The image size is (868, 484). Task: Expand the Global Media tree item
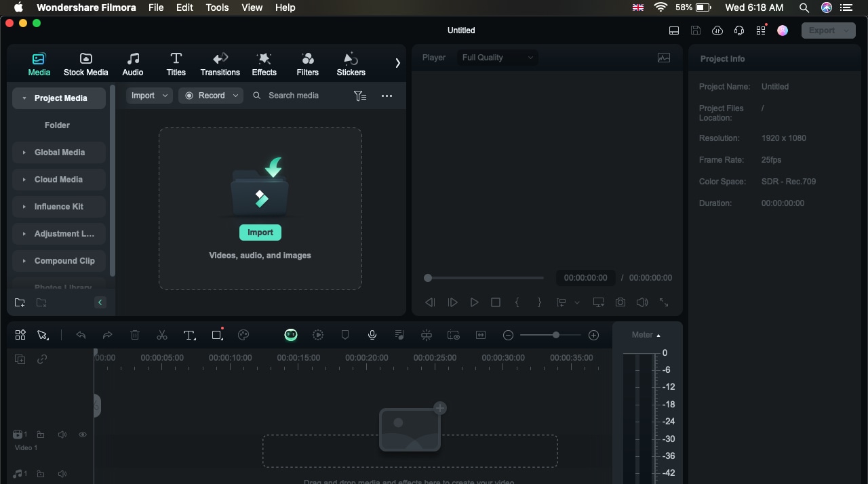click(x=59, y=153)
